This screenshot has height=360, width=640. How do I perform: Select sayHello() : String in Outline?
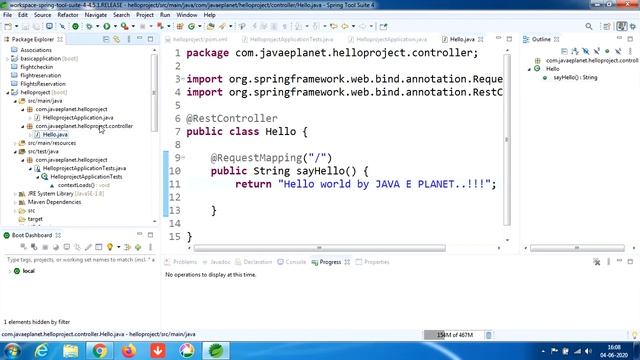click(x=575, y=78)
